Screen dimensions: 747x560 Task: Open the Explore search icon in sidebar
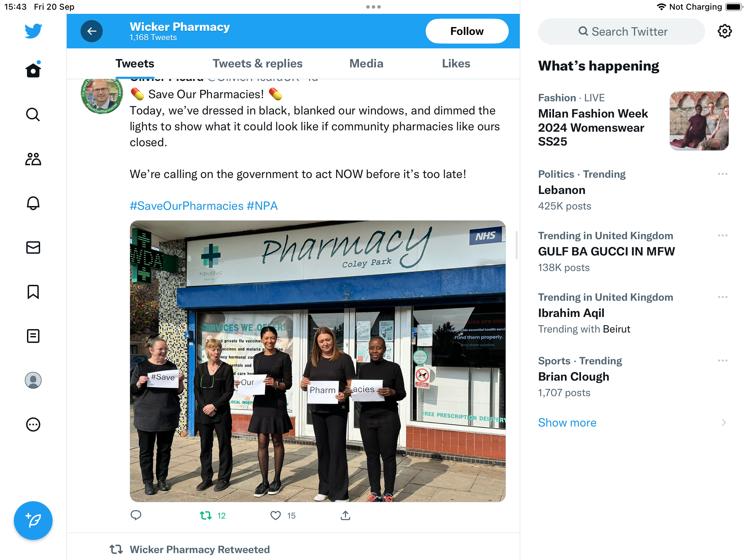[x=33, y=115]
